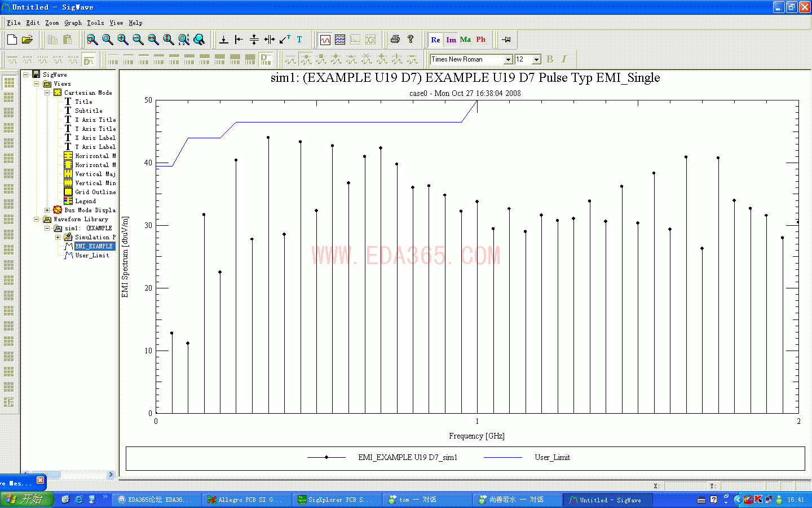Click the differential horizontal marker icon
Image resolution: width=812 pixels, height=508 pixels.
[254, 40]
